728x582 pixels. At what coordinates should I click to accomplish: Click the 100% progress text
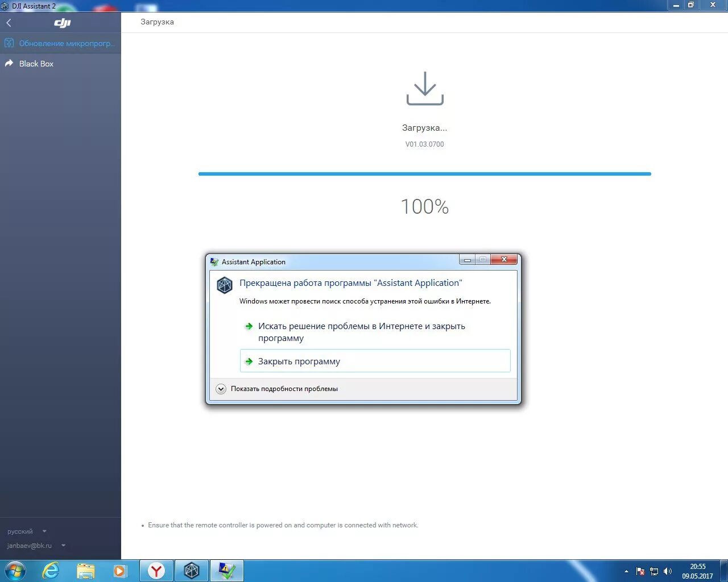pyautogui.click(x=425, y=206)
